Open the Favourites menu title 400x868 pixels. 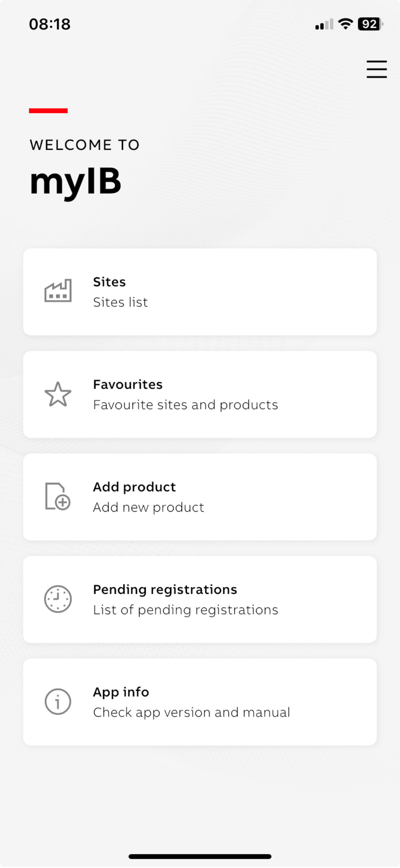click(x=128, y=384)
